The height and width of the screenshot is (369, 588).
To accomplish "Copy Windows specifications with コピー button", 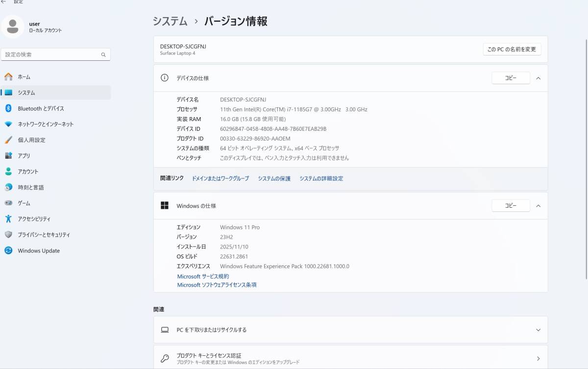I will (x=511, y=206).
